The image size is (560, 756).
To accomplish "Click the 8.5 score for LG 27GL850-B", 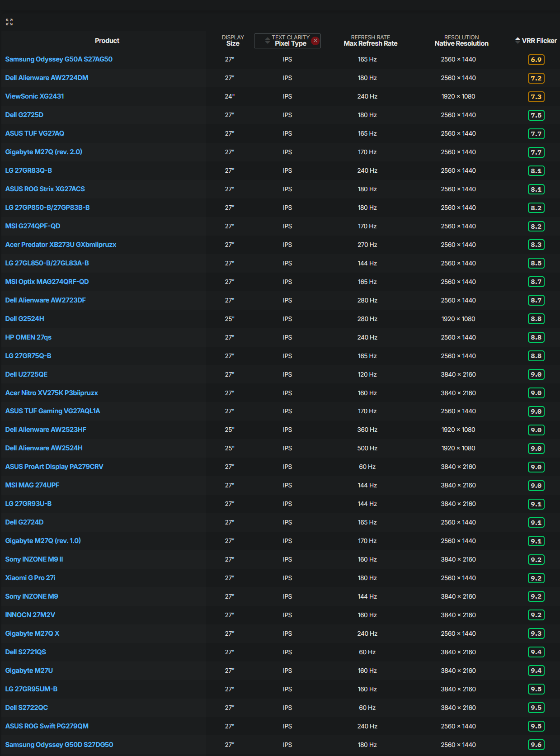I will coord(536,263).
